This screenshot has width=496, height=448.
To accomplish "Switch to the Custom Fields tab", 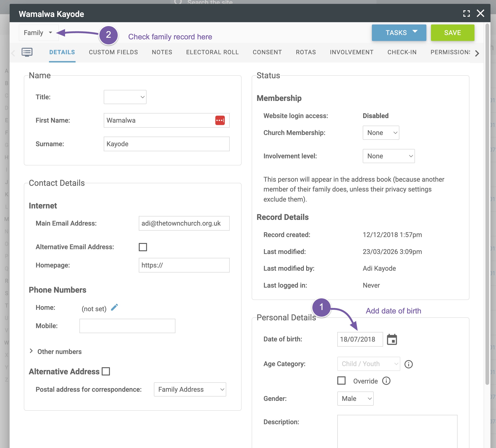I will click(113, 52).
